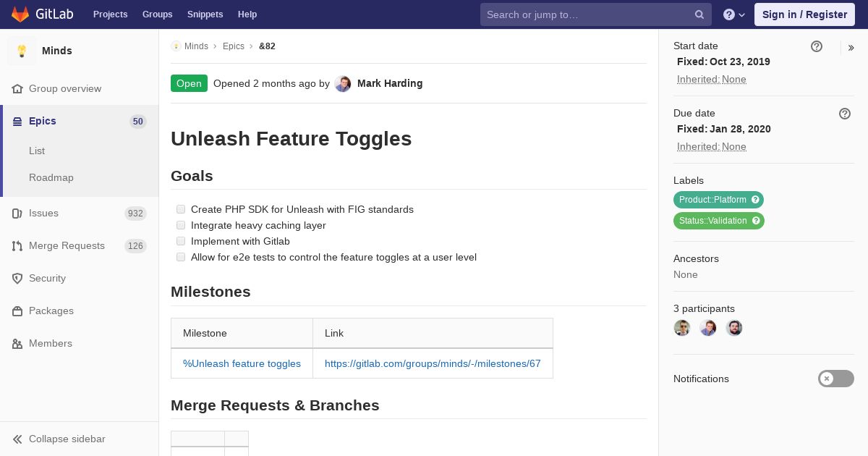
Task: Click due date 'Inherited: None' text
Action: [x=712, y=146]
